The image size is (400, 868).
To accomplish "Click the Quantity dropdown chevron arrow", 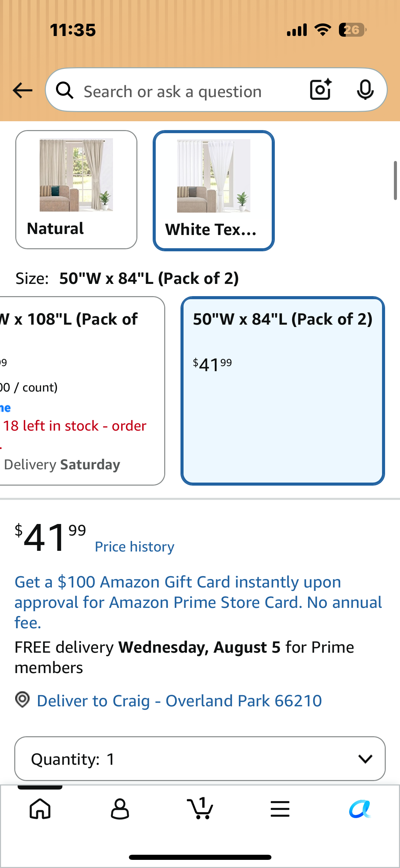I will (365, 759).
